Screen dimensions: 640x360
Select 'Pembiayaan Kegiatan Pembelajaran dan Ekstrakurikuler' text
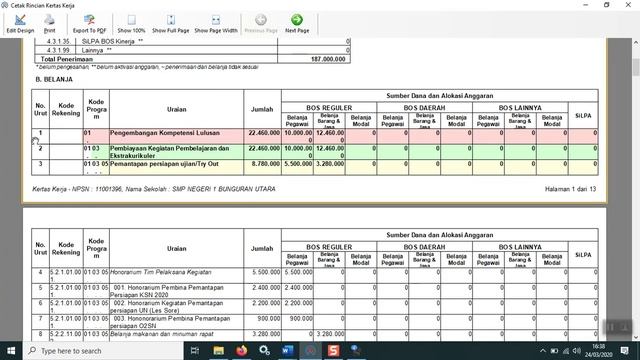pyautogui.click(x=169, y=152)
